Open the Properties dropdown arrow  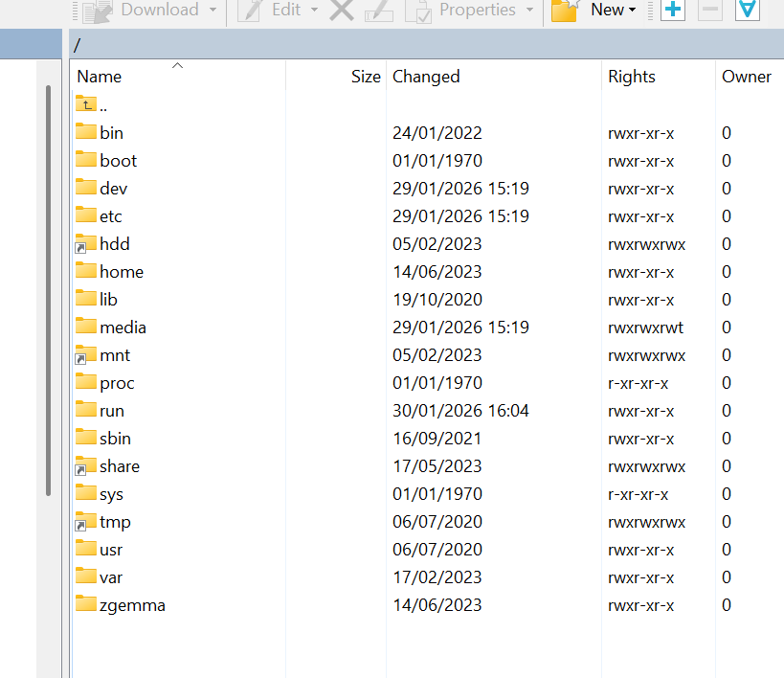[x=529, y=10]
